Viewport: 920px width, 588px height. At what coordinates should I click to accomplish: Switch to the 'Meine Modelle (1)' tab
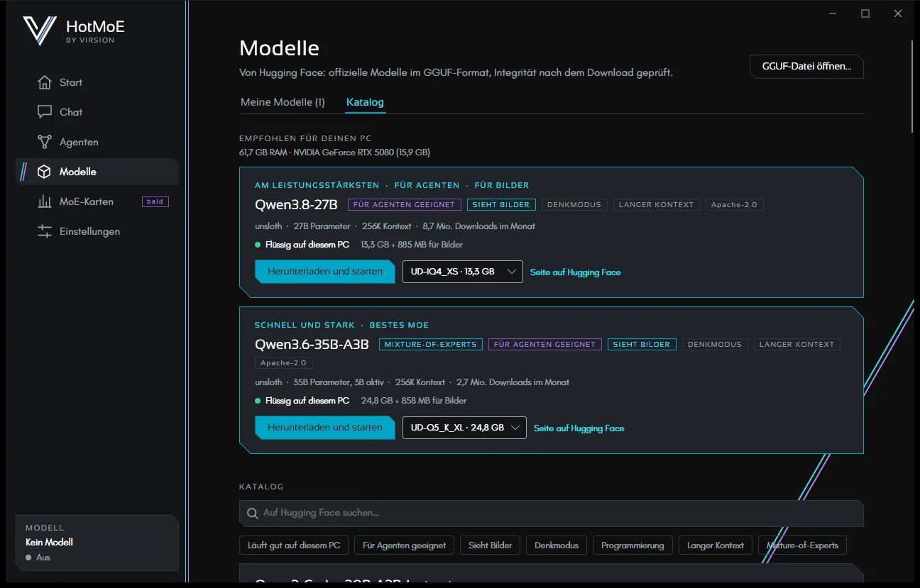click(x=283, y=102)
